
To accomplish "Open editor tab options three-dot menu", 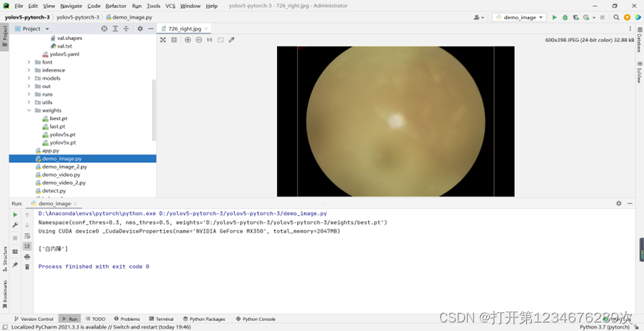I will [630, 29].
